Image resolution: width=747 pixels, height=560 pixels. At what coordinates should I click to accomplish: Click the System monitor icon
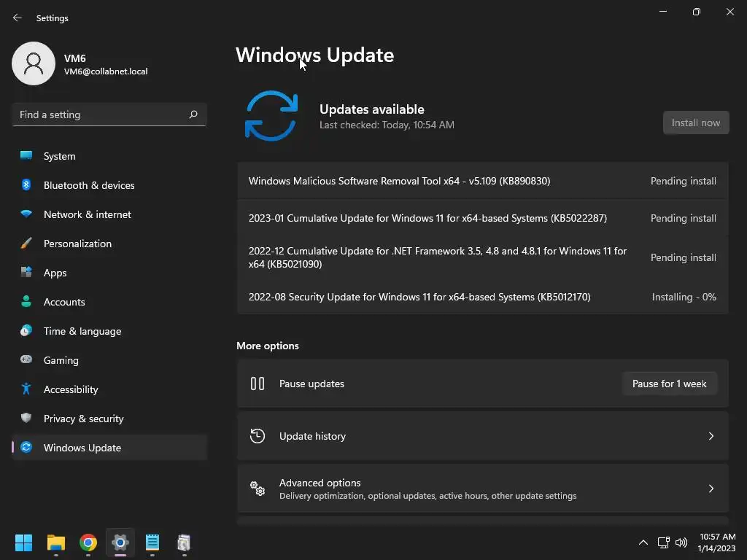tap(26, 155)
